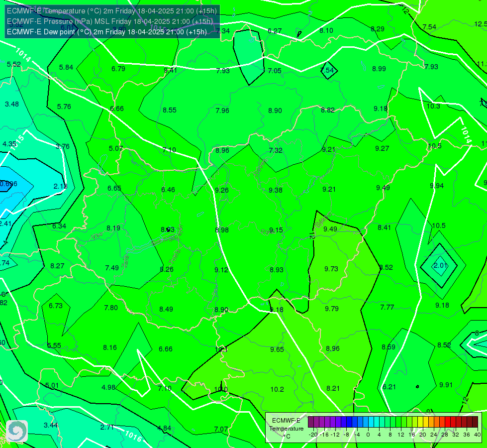Click the dew point value 9.26
Screen dimensions: 487x448
pos(222,190)
